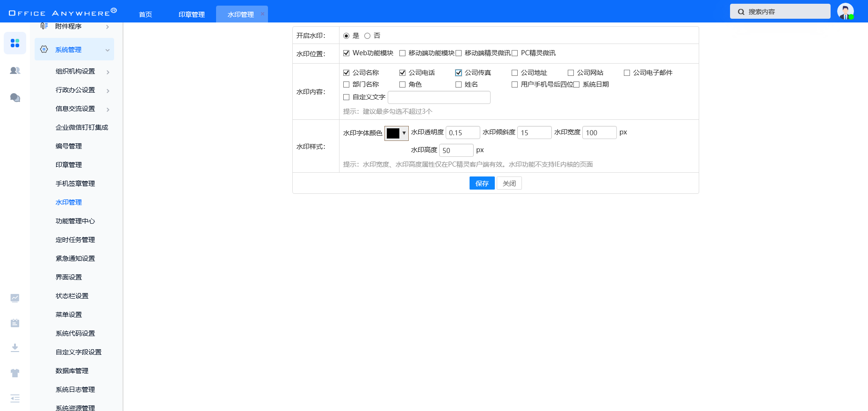The height and width of the screenshot is (411, 868).
Task: Click the clipboard task icon in sidebar
Action: [x=15, y=323]
